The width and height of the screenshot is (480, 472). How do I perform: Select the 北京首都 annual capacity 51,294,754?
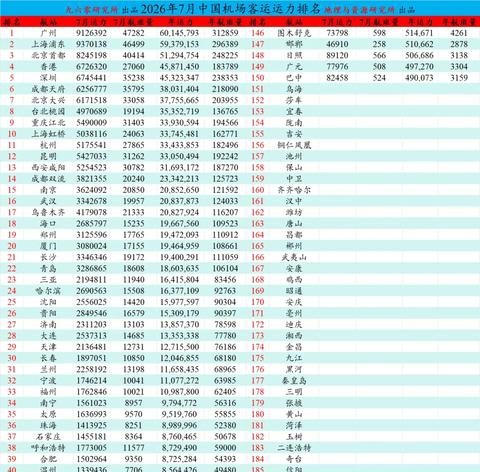coord(179,55)
